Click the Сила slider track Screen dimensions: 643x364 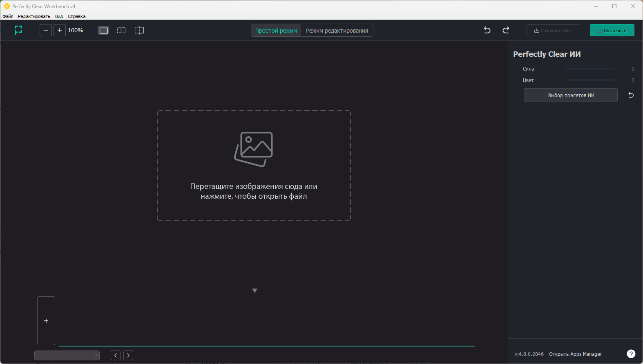click(x=589, y=69)
